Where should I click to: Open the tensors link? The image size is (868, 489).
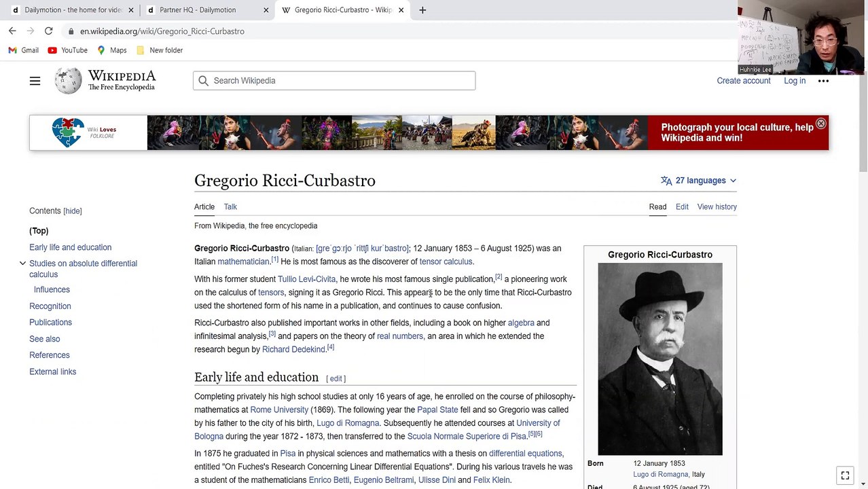pyautogui.click(x=271, y=293)
